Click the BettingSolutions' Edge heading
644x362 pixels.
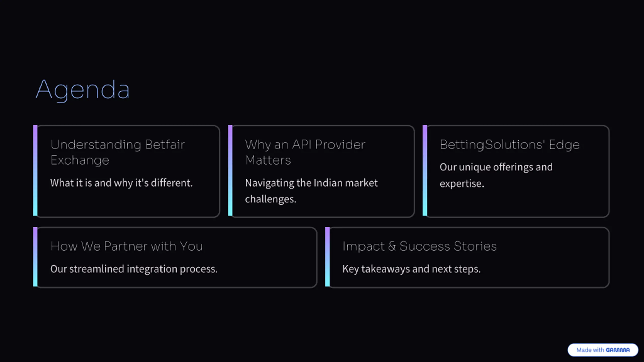pos(510,145)
